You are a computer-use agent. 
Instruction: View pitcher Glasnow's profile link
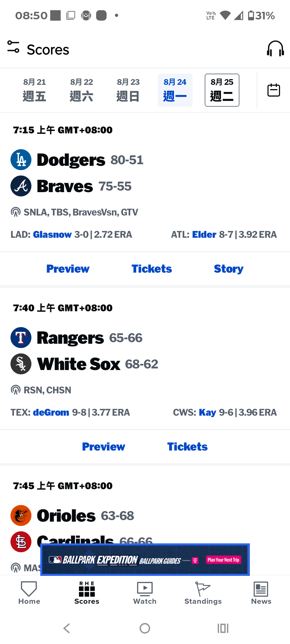coord(52,235)
